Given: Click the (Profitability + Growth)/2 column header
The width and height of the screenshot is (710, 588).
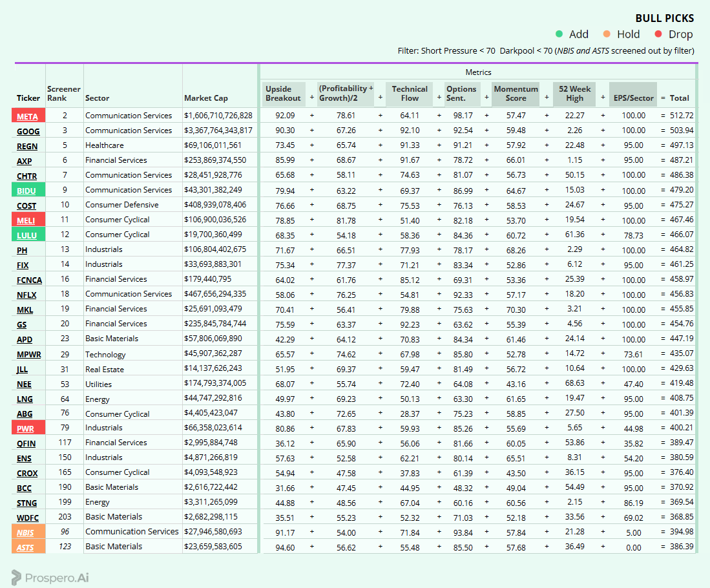Looking at the screenshot, I should [x=346, y=94].
